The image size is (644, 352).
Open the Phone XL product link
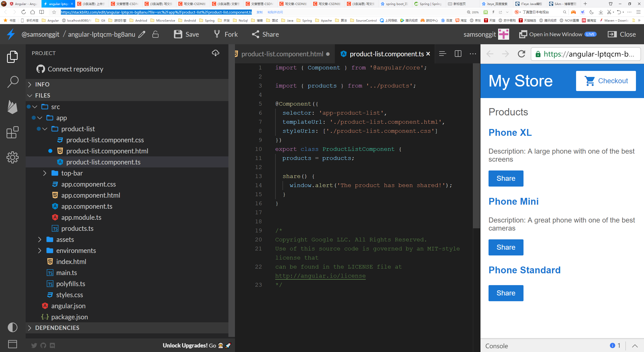510,133
